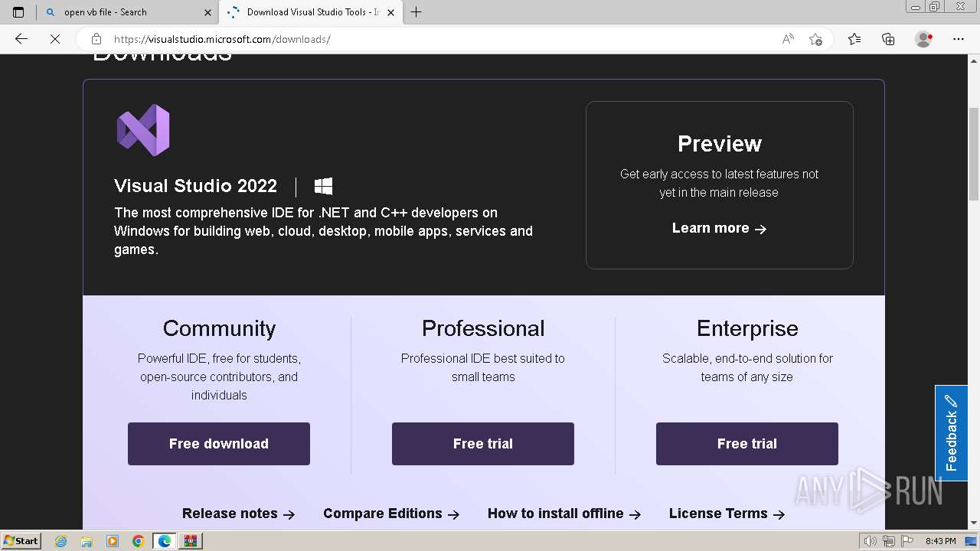The height and width of the screenshot is (551, 980).
Task: Open the browser profile avatar
Action: pyautogui.click(x=923, y=39)
